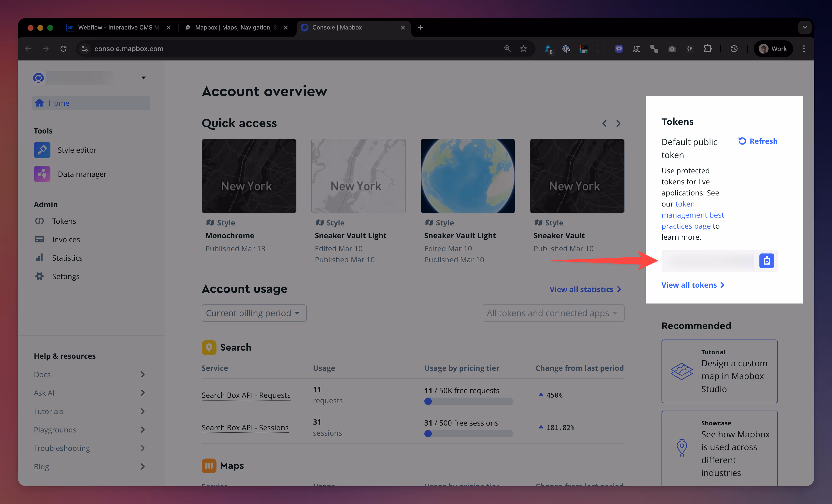Follow the View all tokens link
Viewport: 832px width, 504px height.
(693, 285)
